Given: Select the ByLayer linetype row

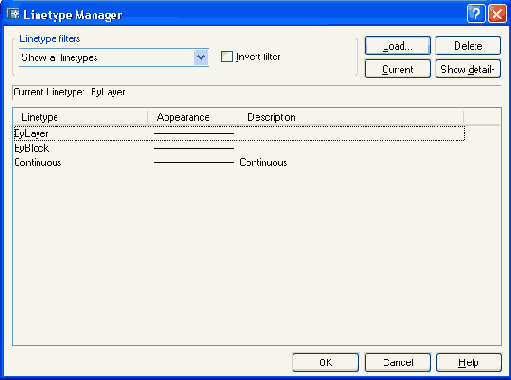Looking at the screenshot, I should tap(239, 134).
